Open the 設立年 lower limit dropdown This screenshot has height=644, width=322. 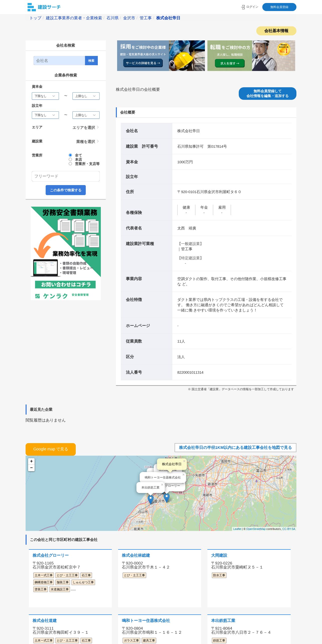coord(45,115)
